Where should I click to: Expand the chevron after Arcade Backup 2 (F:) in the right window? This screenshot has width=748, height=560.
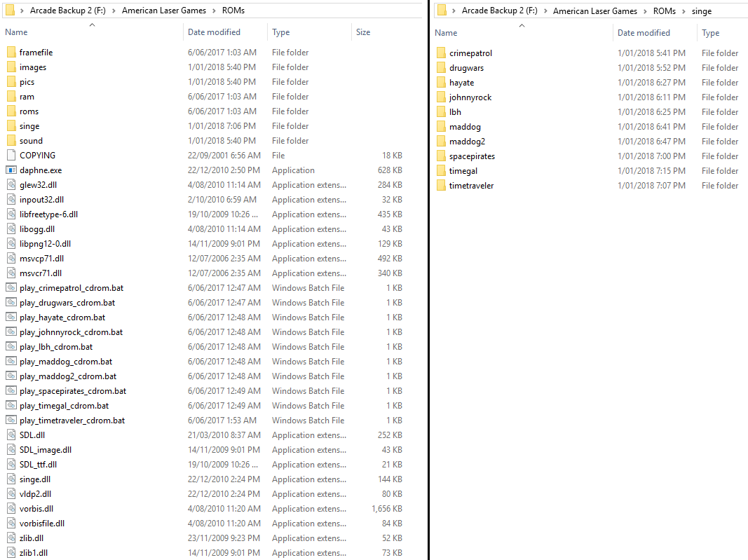coord(545,11)
